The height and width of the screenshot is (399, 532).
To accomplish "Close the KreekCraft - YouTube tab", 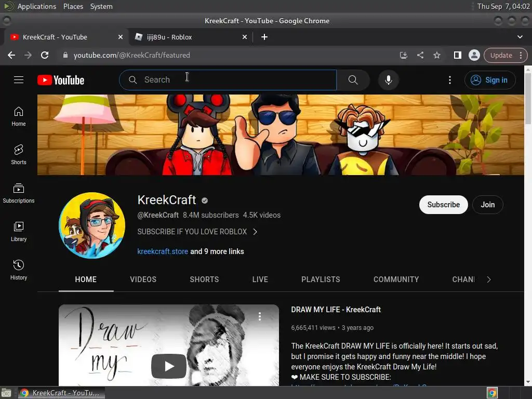I will point(121,37).
